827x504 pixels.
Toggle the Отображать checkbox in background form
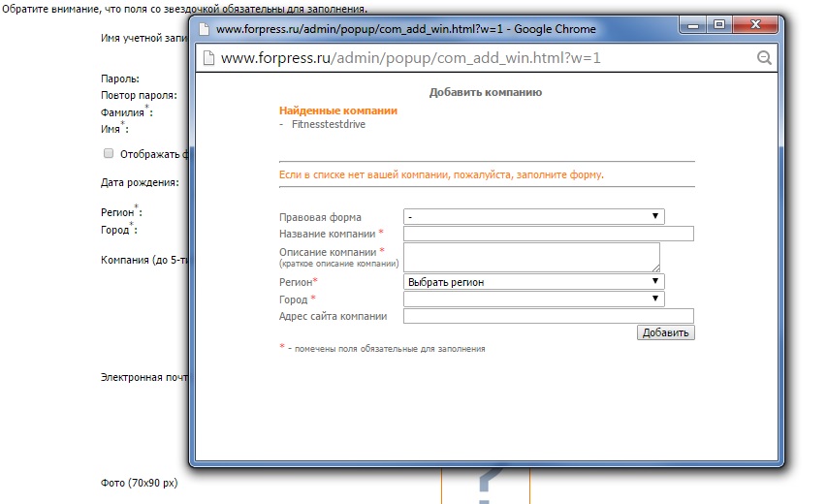[109, 153]
